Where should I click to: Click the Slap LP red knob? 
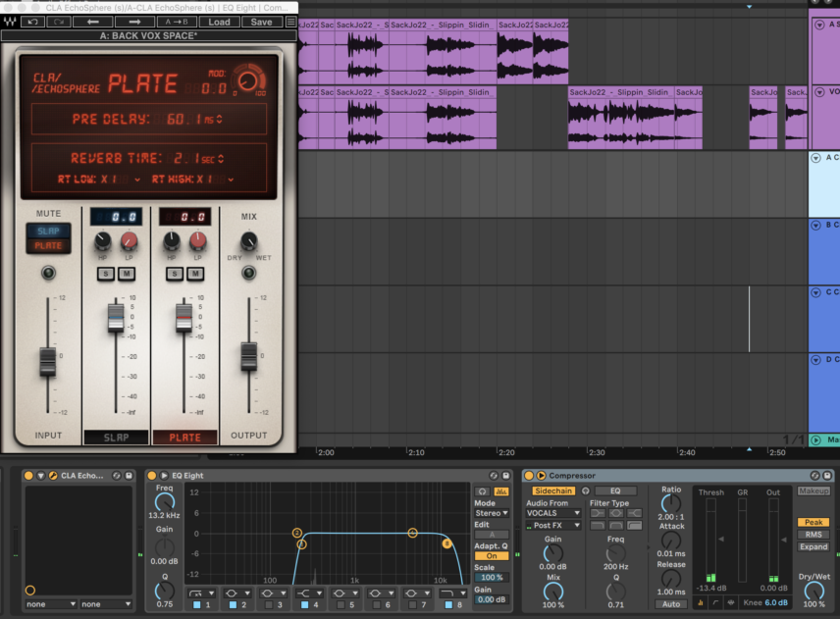pos(129,241)
